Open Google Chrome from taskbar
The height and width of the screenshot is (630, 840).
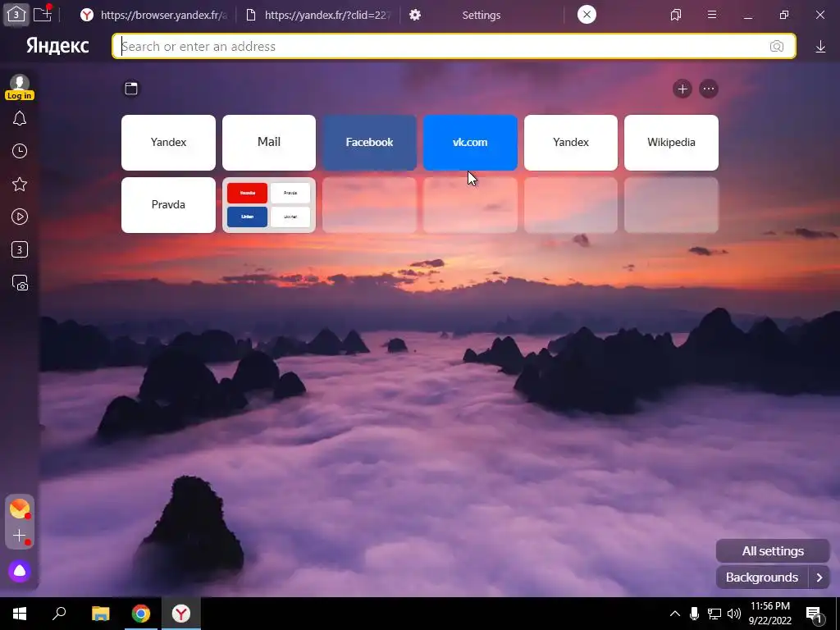(x=141, y=614)
